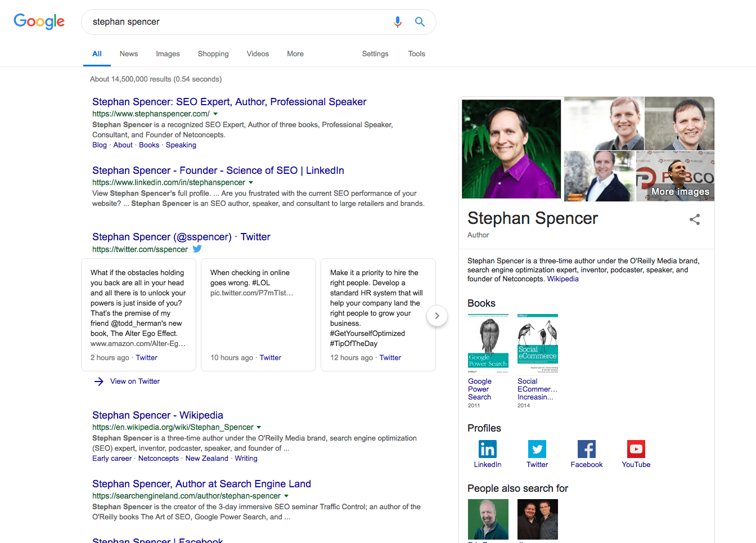Open Early career Wikipedia sitelink
Screen dimensions: 756x543
112,459
